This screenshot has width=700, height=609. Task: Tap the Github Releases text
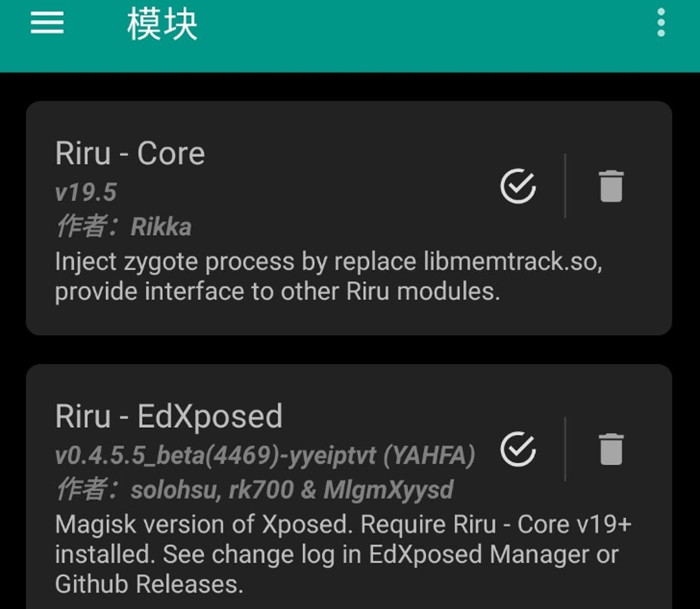(149, 584)
